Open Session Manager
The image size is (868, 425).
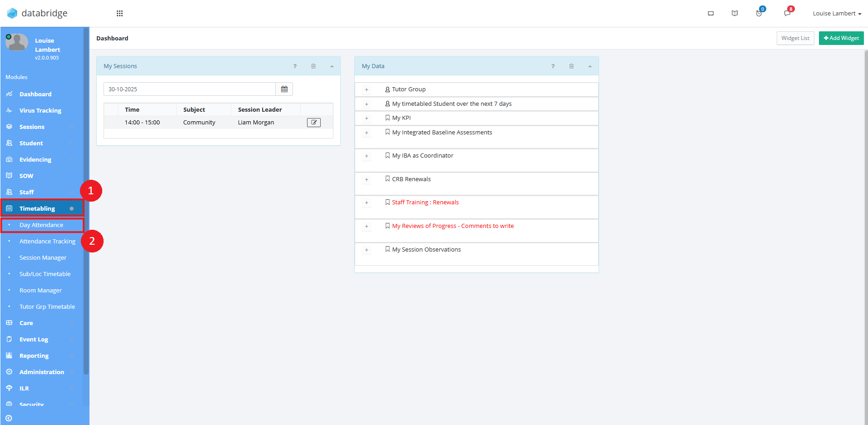click(x=42, y=257)
